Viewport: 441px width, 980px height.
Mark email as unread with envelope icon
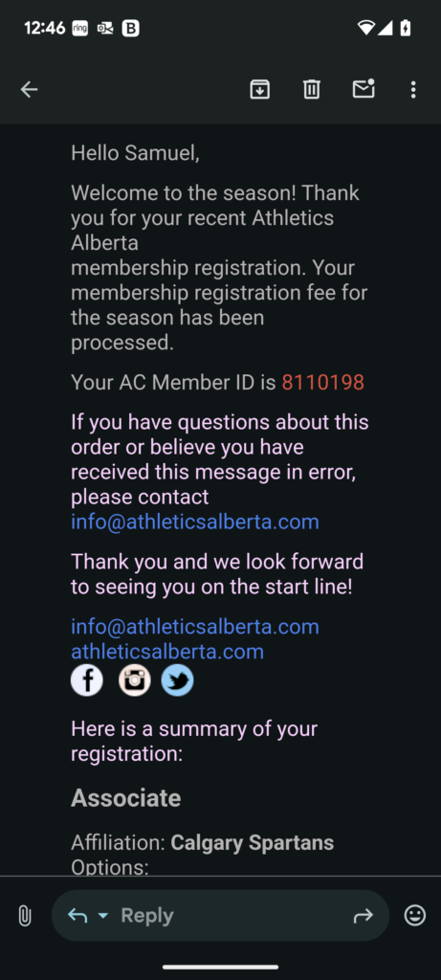(364, 89)
